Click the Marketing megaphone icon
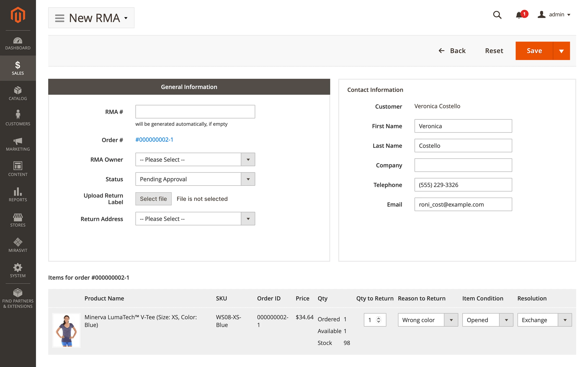 (x=18, y=143)
